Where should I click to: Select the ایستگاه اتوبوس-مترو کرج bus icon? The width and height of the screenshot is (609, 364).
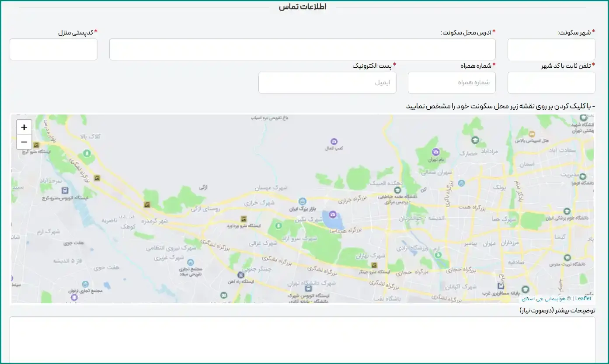click(65, 191)
